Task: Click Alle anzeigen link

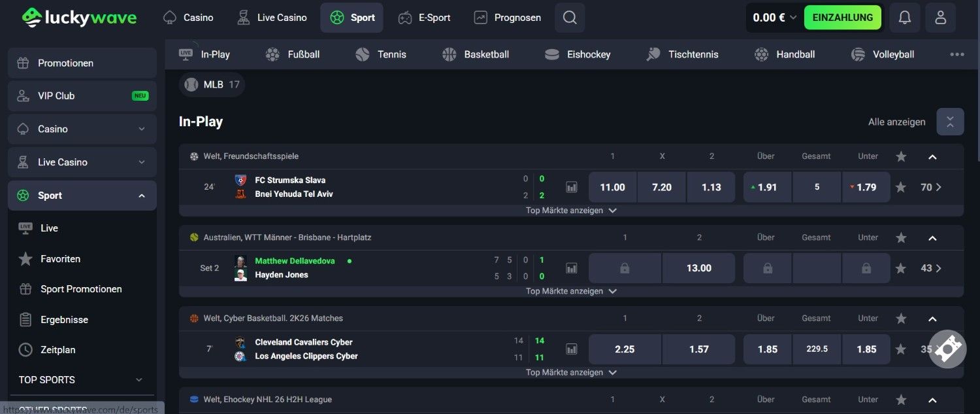Action: point(896,122)
